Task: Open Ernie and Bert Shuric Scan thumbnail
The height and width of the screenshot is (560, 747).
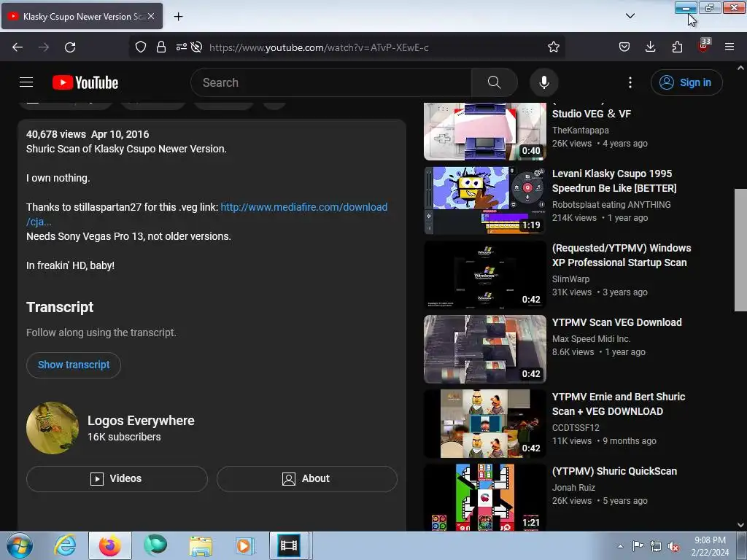Action: point(485,424)
